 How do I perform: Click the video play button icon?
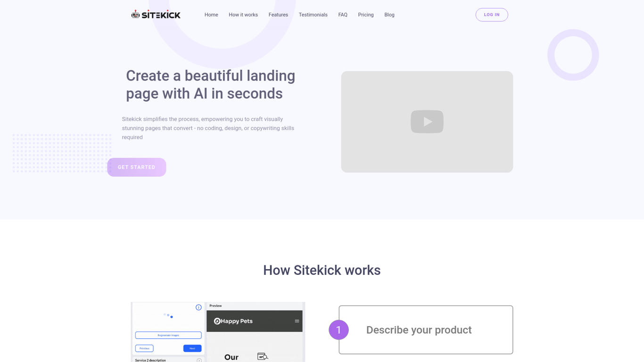tap(427, 122)
